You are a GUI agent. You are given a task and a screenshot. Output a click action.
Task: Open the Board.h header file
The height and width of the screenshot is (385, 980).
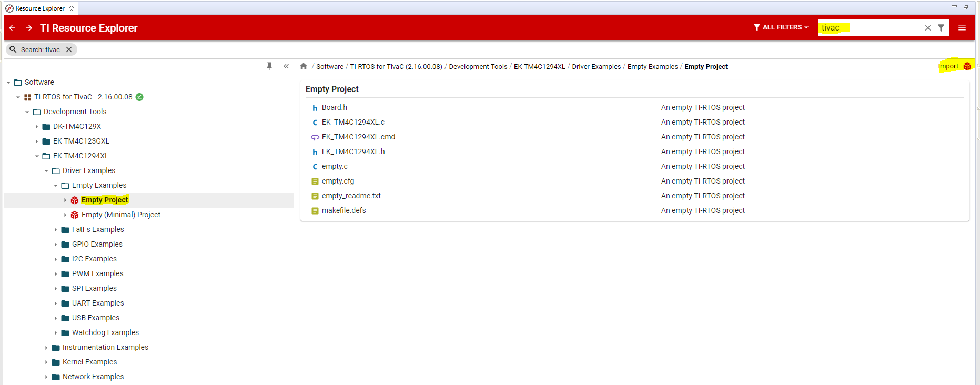click(x=335, y=107)
